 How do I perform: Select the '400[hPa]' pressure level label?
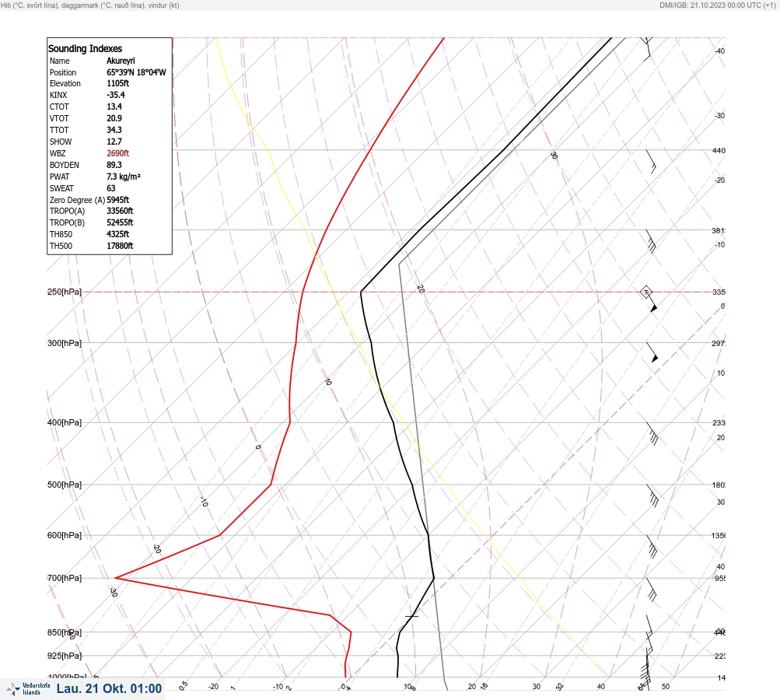click(65, 422)
